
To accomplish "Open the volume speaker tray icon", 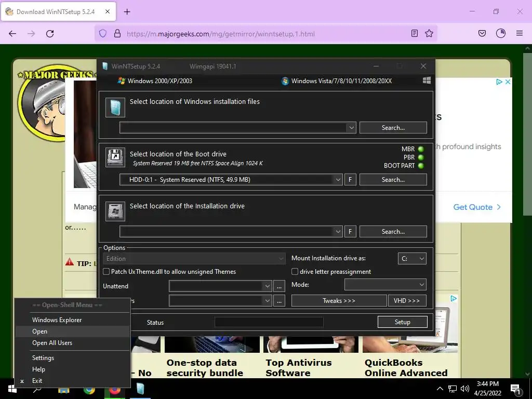I will tap(465, 389).
